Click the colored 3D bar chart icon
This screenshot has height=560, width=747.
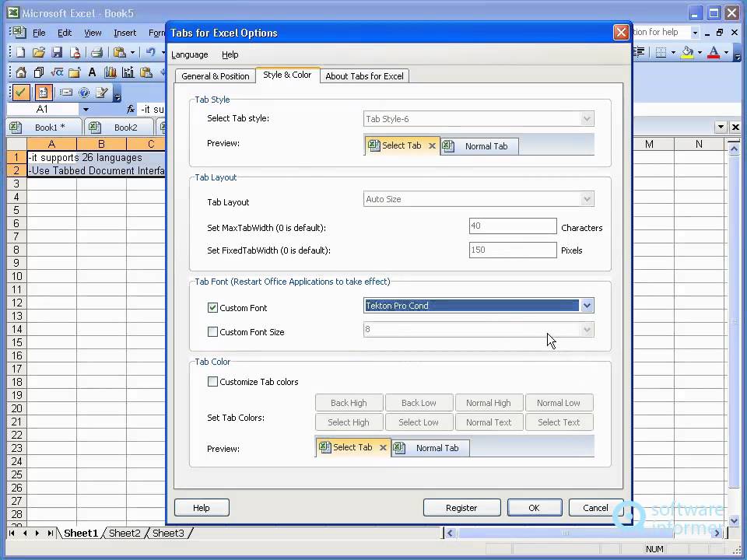110,72
